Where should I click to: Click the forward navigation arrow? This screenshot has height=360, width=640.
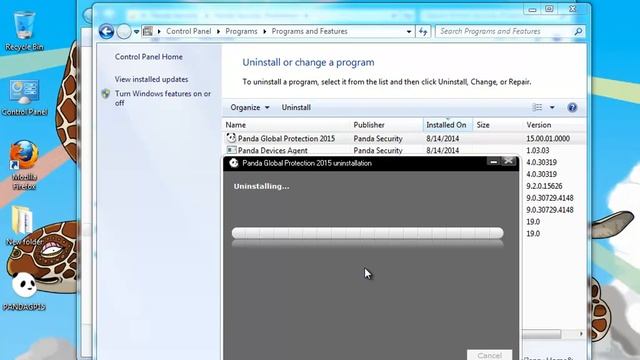coord(124,31)
